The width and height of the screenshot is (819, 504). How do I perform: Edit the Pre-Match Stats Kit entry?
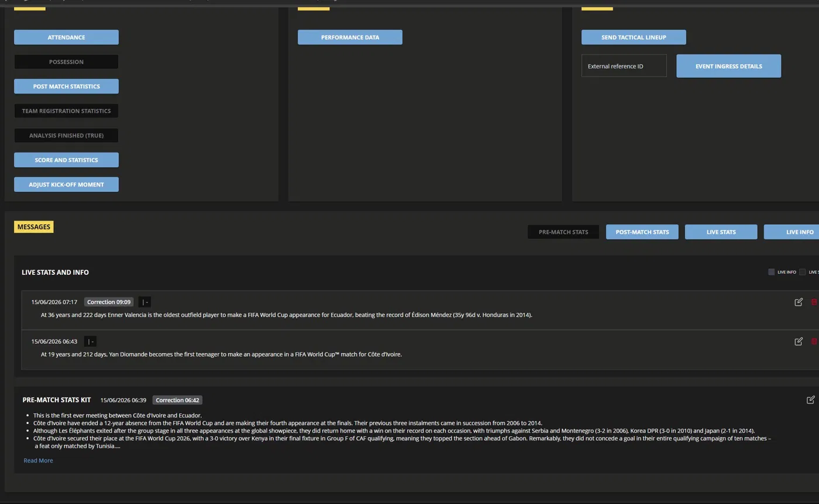810,400
